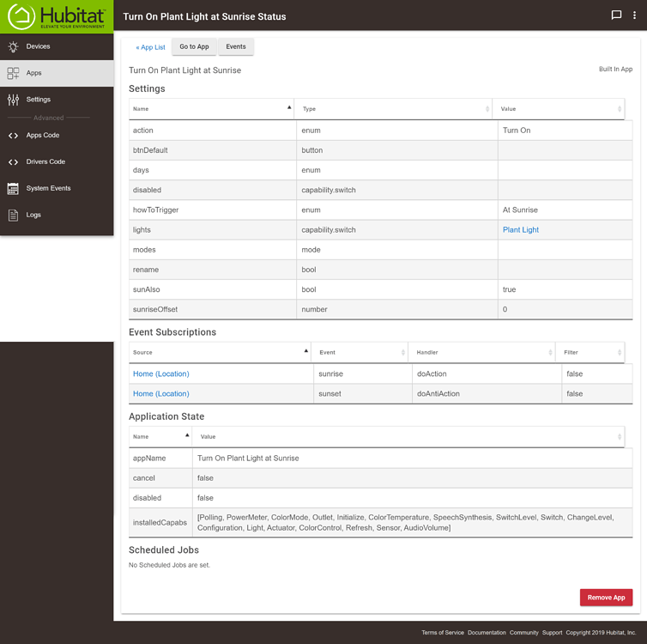The image size is (647, 644).
Task: Select the 'action' setting name cell
Action: (213, 131)
